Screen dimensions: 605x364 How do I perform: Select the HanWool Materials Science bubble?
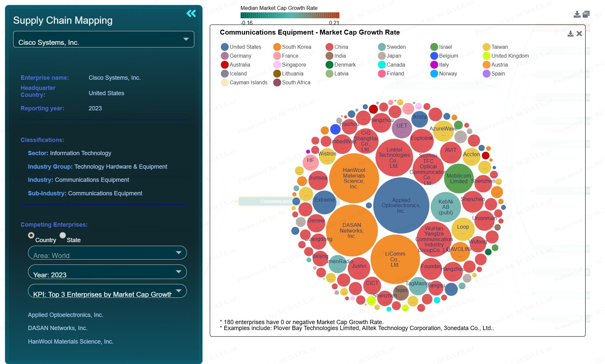[x=354, y=178]
